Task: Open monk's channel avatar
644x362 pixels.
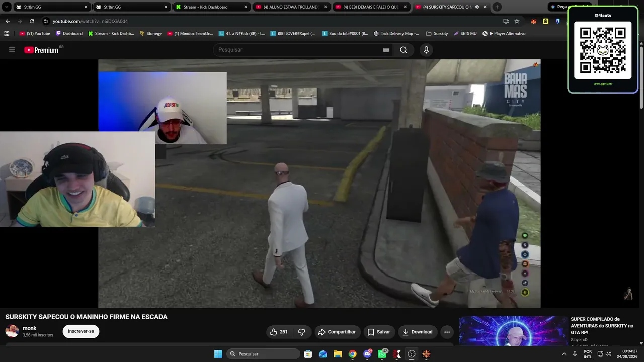Action: pos(12,331)
